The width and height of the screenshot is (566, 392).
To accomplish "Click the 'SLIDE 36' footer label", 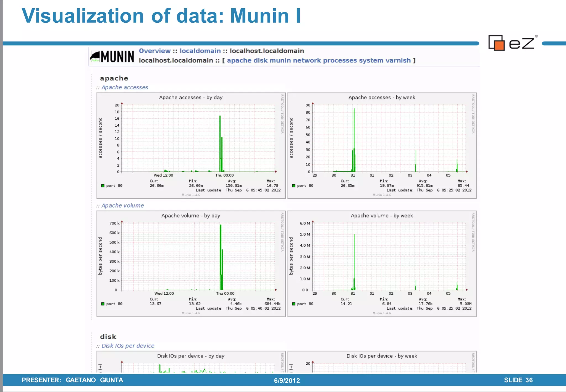I will tap(518, 380).
